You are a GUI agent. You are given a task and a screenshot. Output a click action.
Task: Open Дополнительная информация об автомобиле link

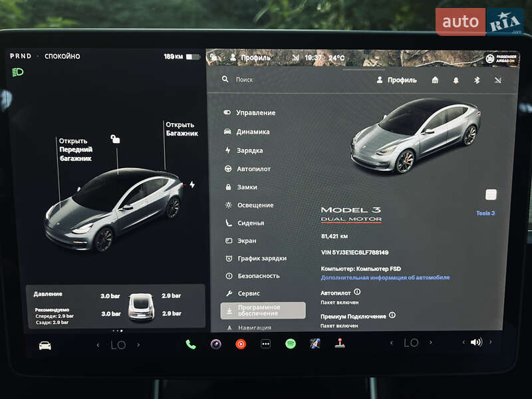(385, 277)
